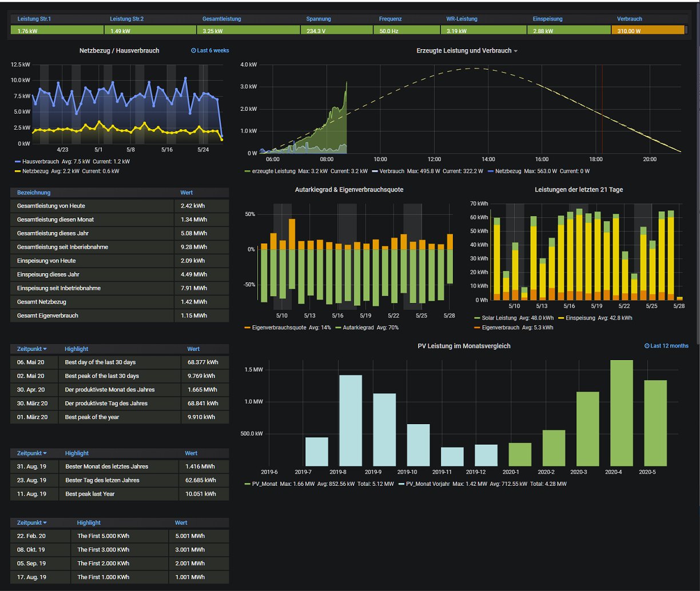Image resolution: width=700 pixels, height=591 pixels.
Task: Expand the "Erzeugte Leistung und Verbrauch" title caret
Action: coord(515,51)
